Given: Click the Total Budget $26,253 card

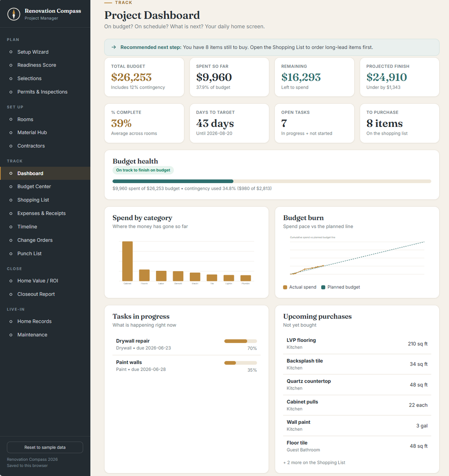Looking at the screenshot, I should click(x=144, y=77).
